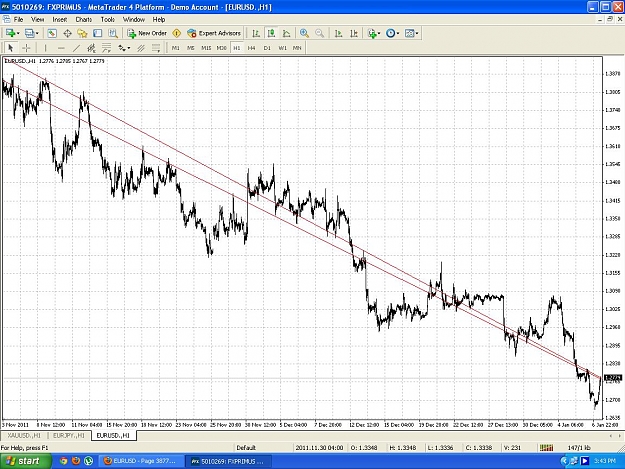
Task: Expand the Indicators dropdown arrow
Action: click(379, 33)
